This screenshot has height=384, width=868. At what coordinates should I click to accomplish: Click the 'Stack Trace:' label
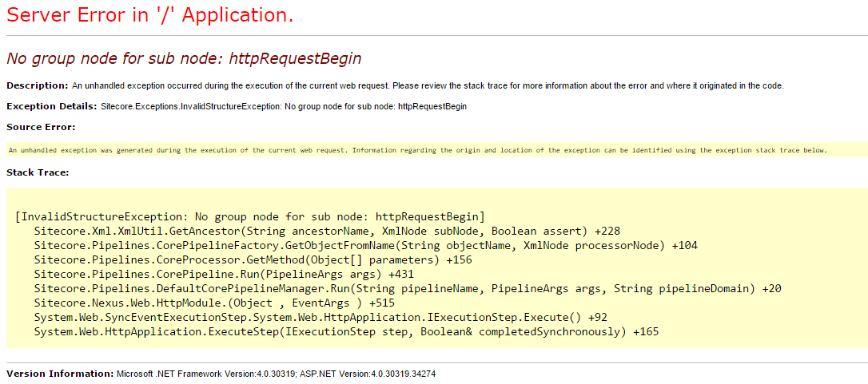click(37, 172)
